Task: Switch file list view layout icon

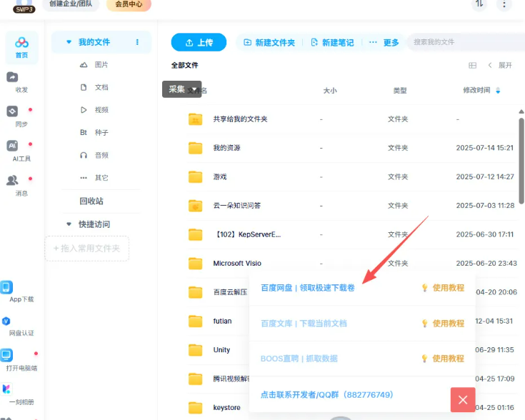Action: (x=472, y=65)
